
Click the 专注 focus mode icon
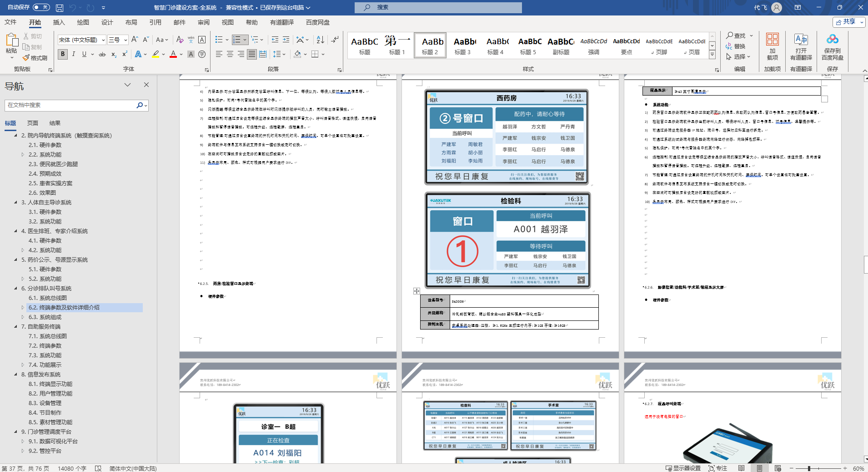(717, 468)
